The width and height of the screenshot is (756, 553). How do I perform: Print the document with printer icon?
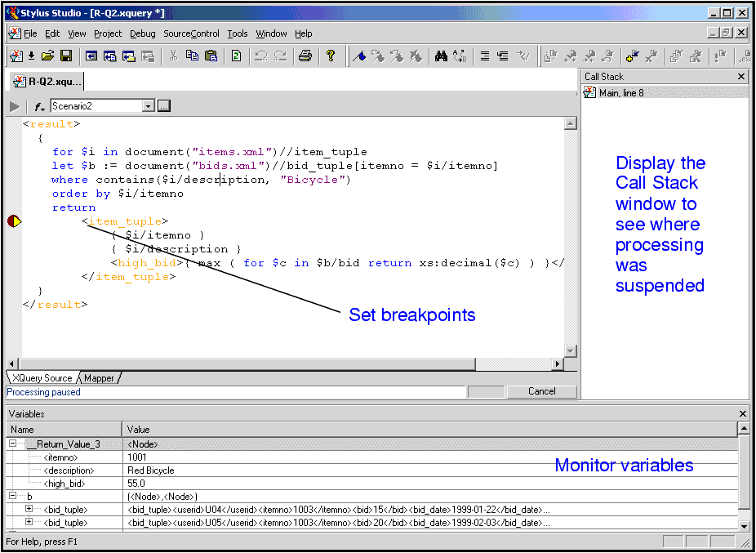pyautogui.click(x=305, y=56)
